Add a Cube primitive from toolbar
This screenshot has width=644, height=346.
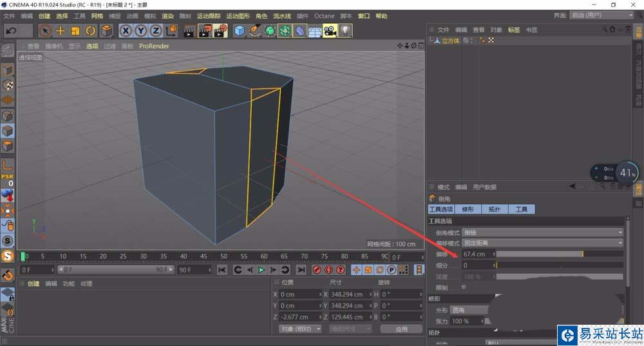tap(240, 30)
